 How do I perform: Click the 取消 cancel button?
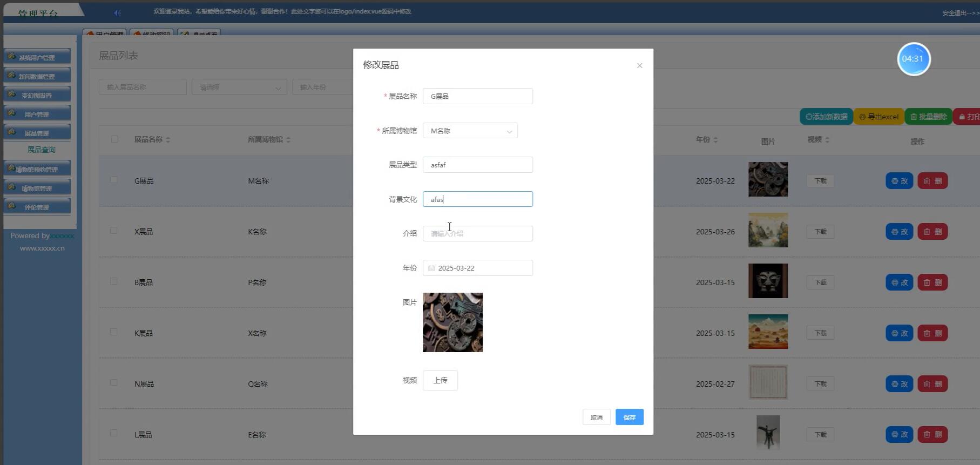point(596,417)
